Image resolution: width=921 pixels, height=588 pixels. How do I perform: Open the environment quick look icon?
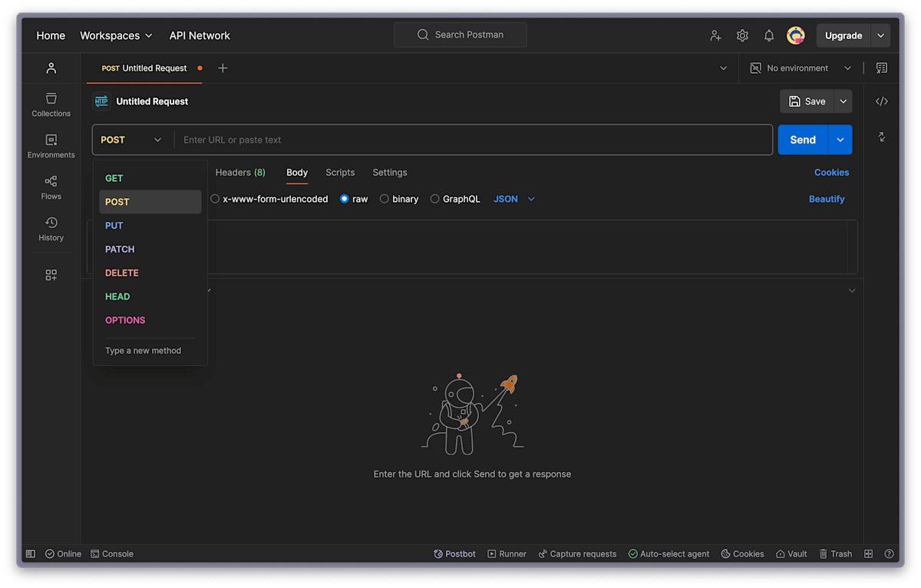click(881, 68)
